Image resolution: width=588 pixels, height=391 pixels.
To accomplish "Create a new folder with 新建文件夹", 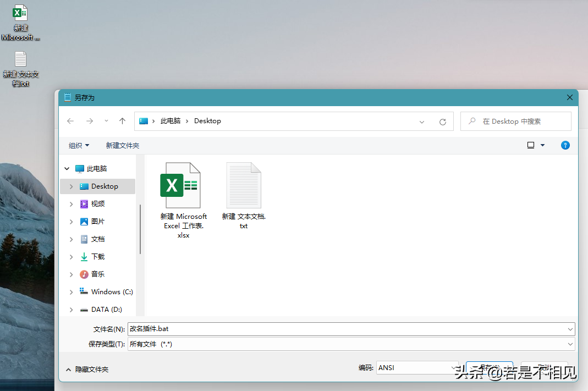I will tap(123, 145).
